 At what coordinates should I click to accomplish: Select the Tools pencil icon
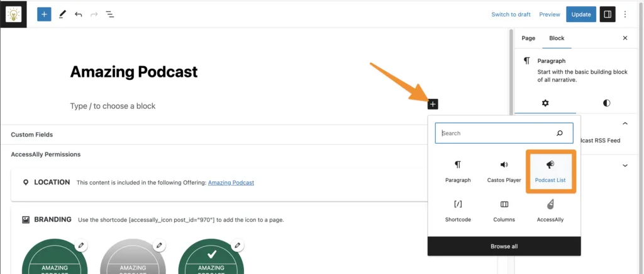[x=62, y=14]
